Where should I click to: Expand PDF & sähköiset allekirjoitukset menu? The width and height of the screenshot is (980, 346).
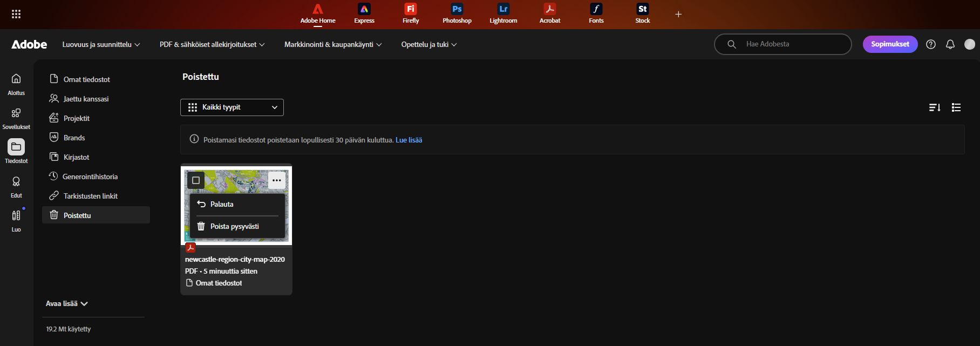click(212, 44)
